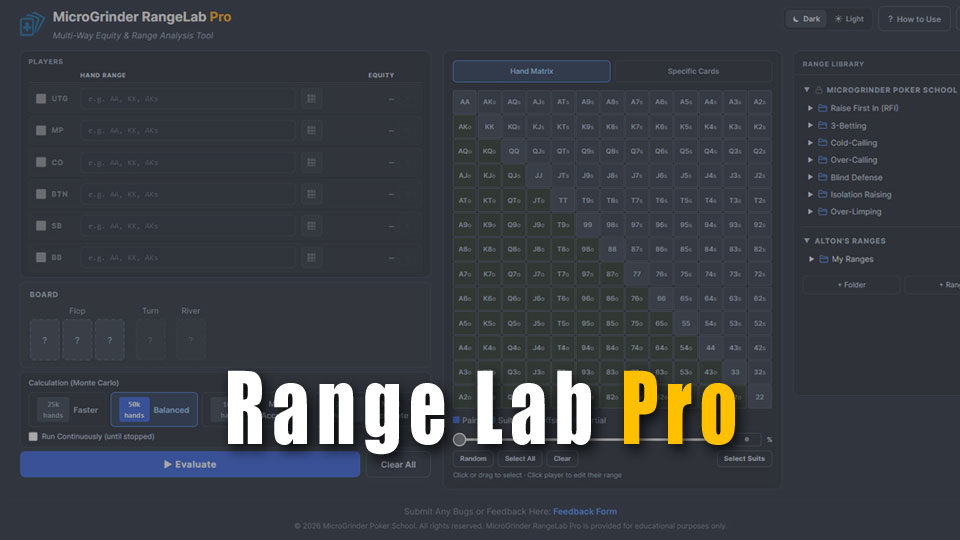This screenshot has height=540, width=960.
Task: Expand the Over-Limping folder
Action: click(x=811, y=212)
